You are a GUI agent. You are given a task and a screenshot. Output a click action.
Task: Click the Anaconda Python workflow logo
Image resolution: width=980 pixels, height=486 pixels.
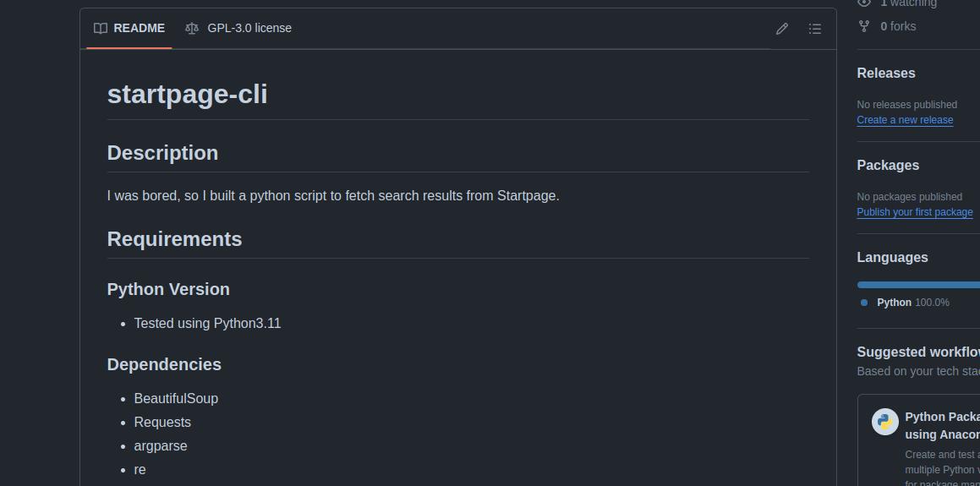pyautogui.click(x=885, y=422)
